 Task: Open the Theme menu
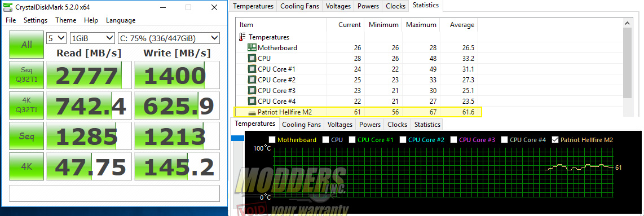(66, 20)
